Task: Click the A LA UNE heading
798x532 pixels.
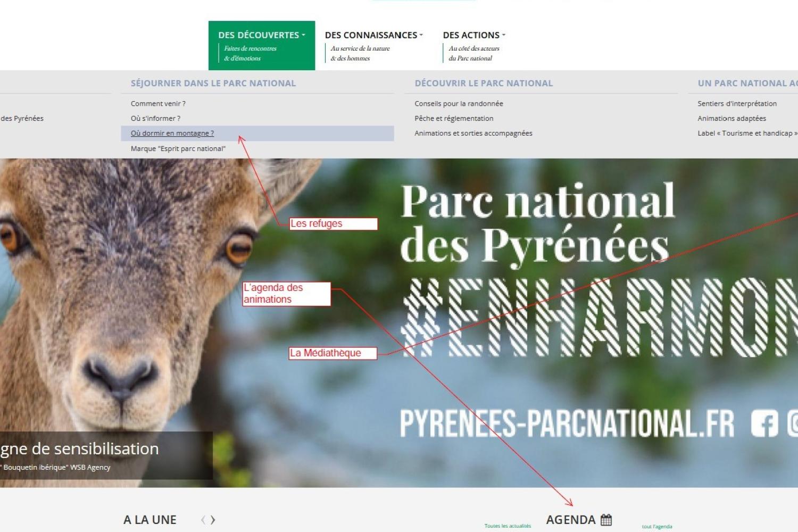Action: tap(150, 520)
